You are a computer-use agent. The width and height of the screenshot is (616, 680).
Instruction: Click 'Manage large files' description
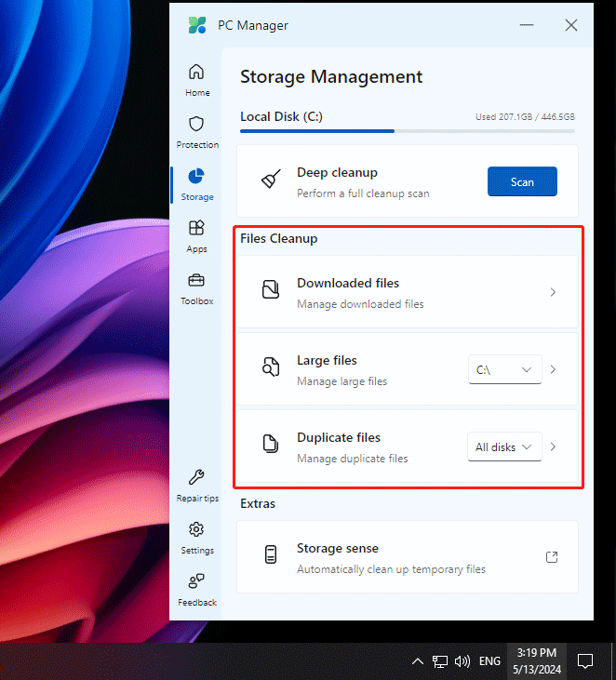(341, 381)
